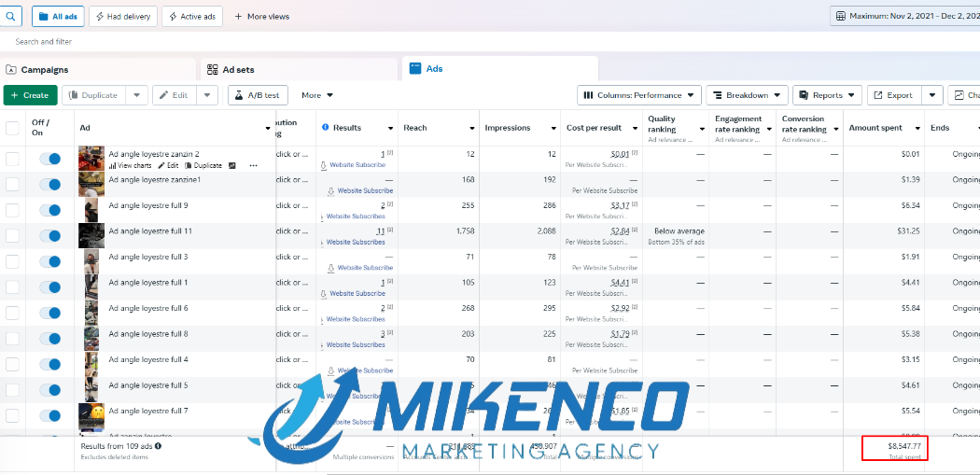The width and height of the screenshot is (980, 475).
Task: Toggle off Ad angle loyestre full 3
Action: 50,261
